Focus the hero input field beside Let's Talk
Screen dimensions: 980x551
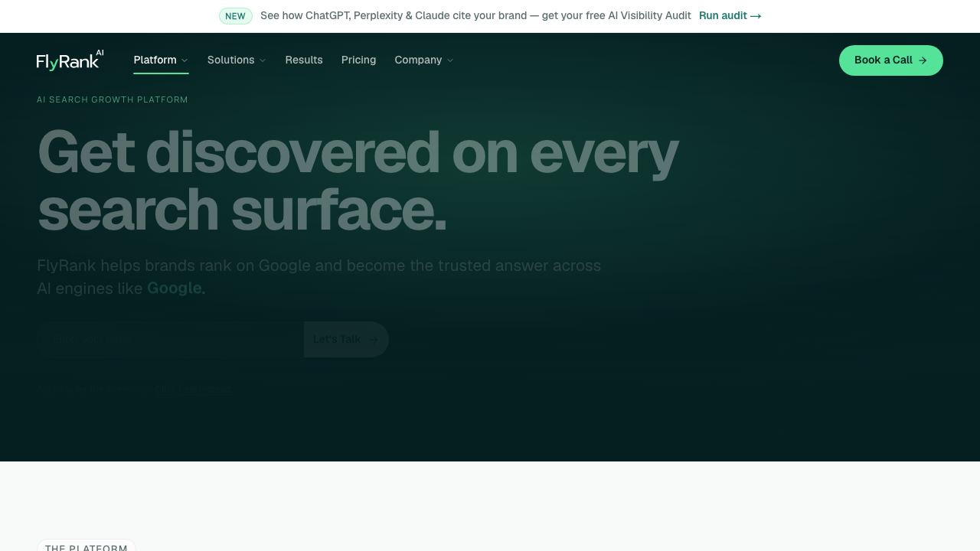point(171,339)
